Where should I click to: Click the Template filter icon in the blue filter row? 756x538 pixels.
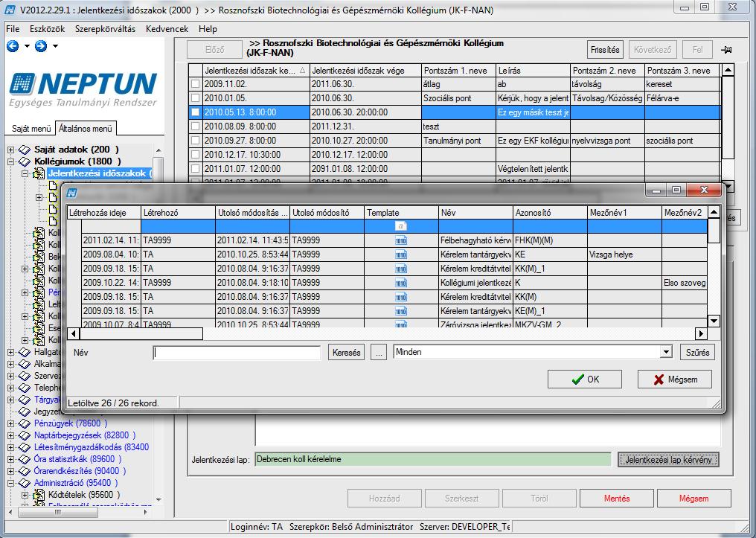point(401,226)
